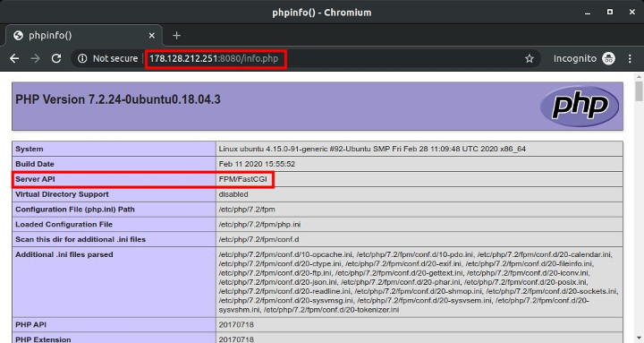Select the /etc/php/7.2/fpm/php.ini value
Image resolution: width=644 pixels, height=343 pixels.
[259, 224]
